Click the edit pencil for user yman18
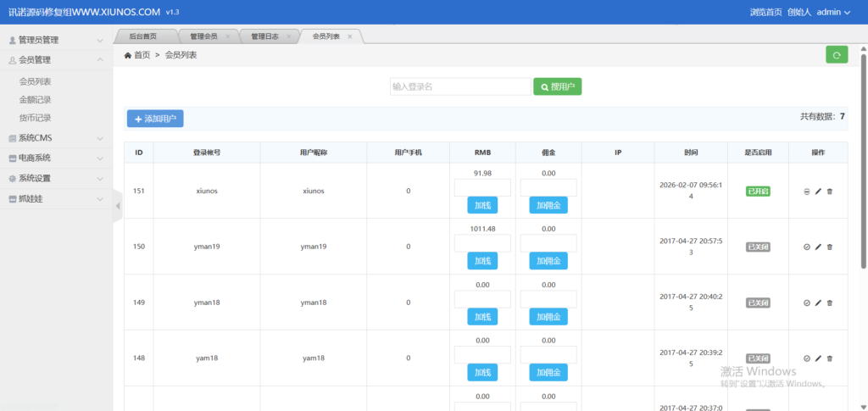The image size is (868, 411). [818, 303]
